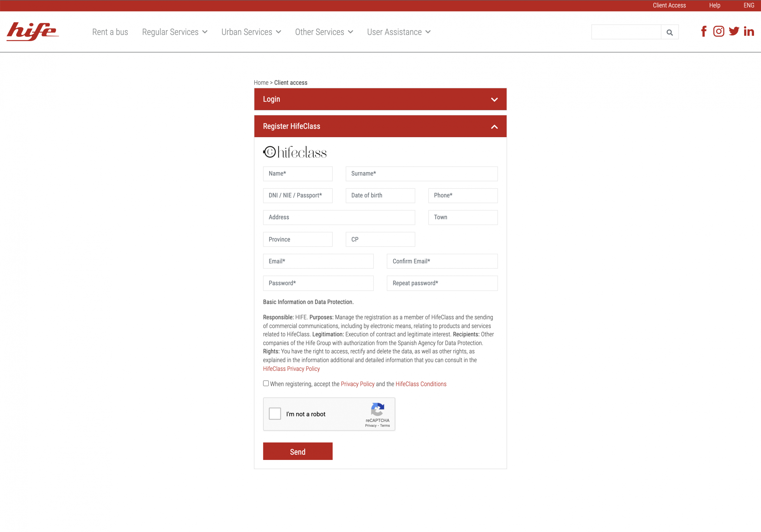
Task: Open Client Access in top bar
Action: [x=669, y=5]
